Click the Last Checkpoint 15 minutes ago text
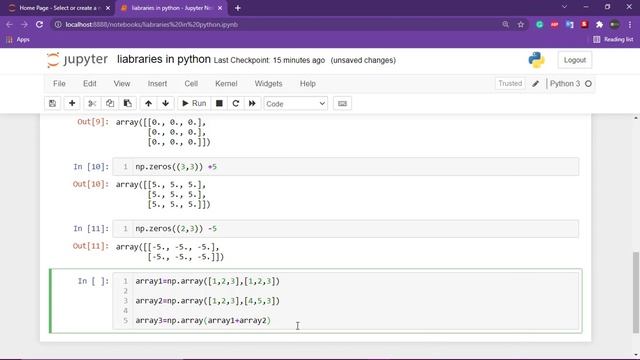This screenshot has height=360, width=640. tap(269, 60)
